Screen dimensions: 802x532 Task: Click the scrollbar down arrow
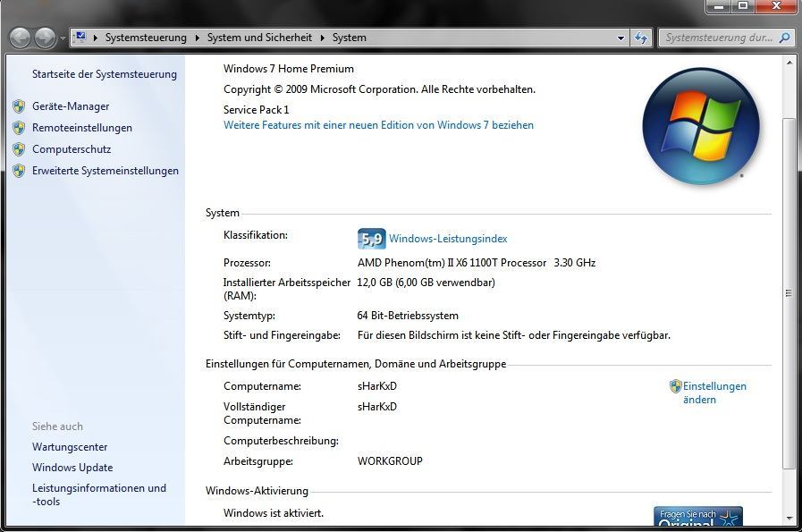click(x=789, y=519)
